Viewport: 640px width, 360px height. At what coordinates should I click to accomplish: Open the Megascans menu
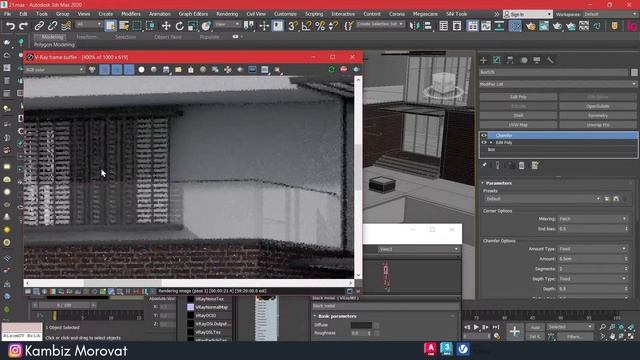425,14
